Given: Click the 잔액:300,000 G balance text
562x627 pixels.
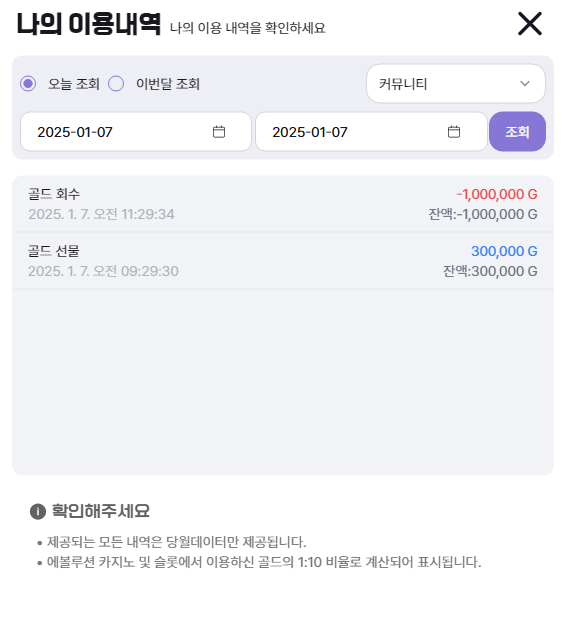Looking at the screenshot, I should tap(490, 271).
